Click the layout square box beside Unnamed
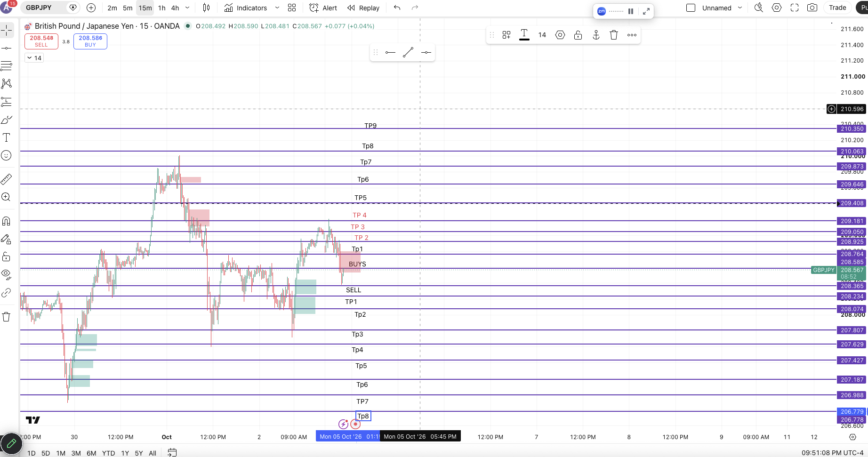Image resolution: width=868 pixels, height=457 pixels. pyautogui.click(x=691, y=8)
